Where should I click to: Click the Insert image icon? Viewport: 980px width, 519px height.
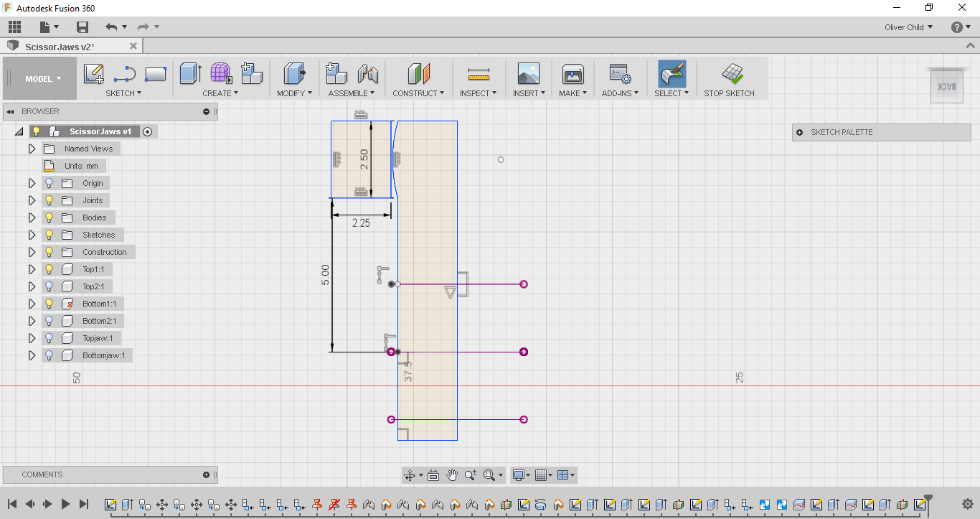[x=528, y=73]
